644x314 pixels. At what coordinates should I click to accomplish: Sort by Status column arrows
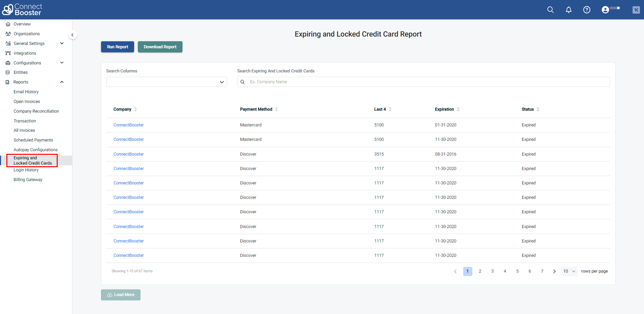(538, 109)
